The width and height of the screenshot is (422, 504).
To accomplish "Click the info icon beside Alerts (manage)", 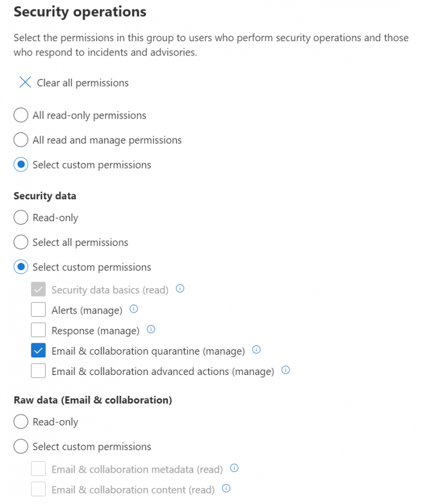I will click(133, 309).
